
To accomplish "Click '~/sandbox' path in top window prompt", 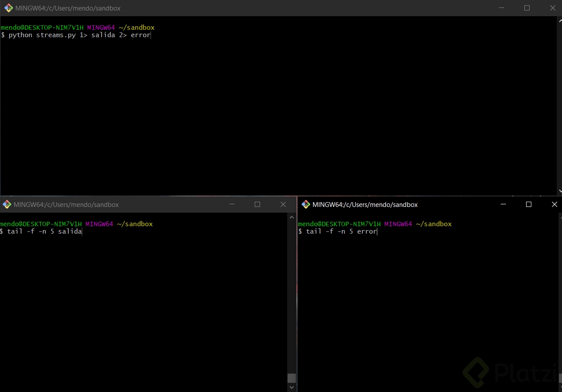I will pyautogui.click(x=137, y=28).
